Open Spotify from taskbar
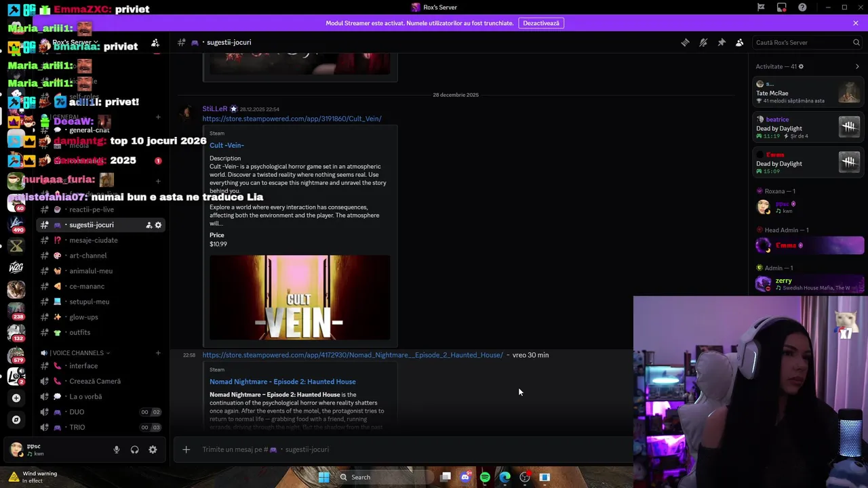The width and height of the screenshot is (868, 488). click(485, 477)
